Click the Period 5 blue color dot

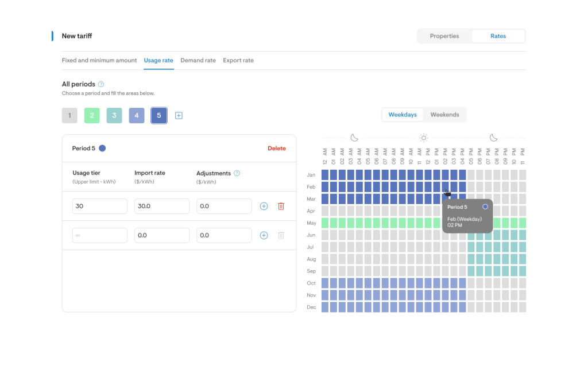point(102,149)
